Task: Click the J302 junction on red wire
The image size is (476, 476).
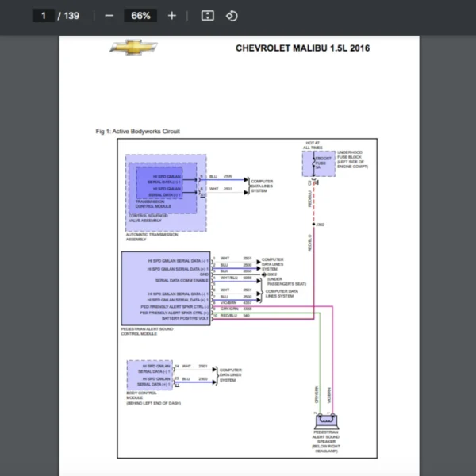Action: [x=316, y=225]
